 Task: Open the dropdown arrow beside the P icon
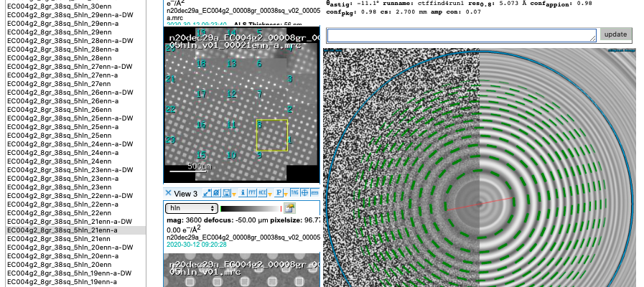click(x=286, y=194)
